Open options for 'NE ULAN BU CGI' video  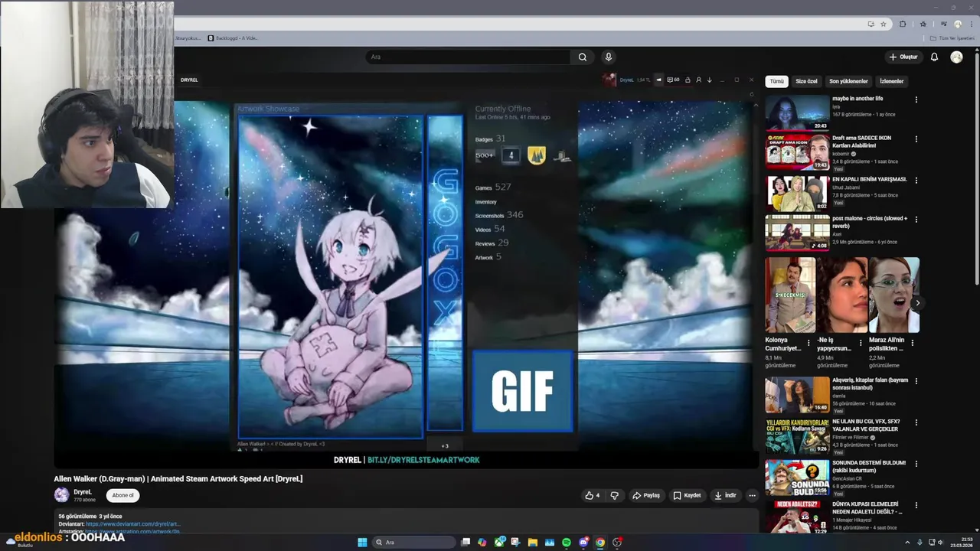click(916, 422)
